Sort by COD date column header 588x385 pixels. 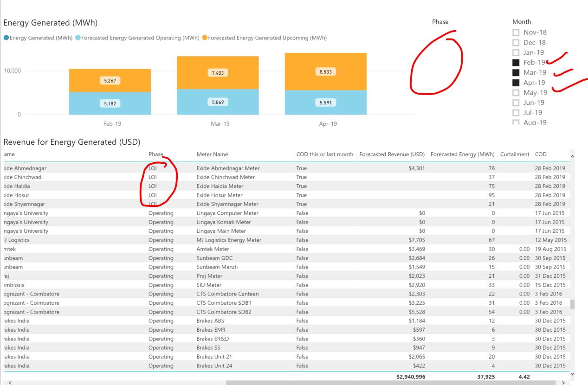(541, 154)
